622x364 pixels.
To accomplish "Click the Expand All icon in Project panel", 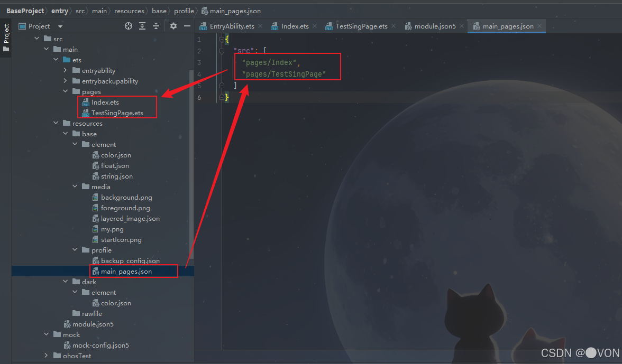I will 142,26.
